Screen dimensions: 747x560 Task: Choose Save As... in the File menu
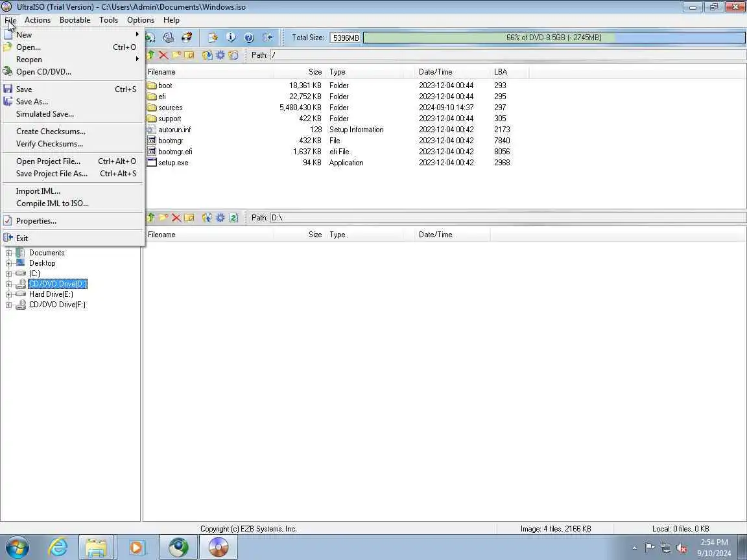(73, 101)
